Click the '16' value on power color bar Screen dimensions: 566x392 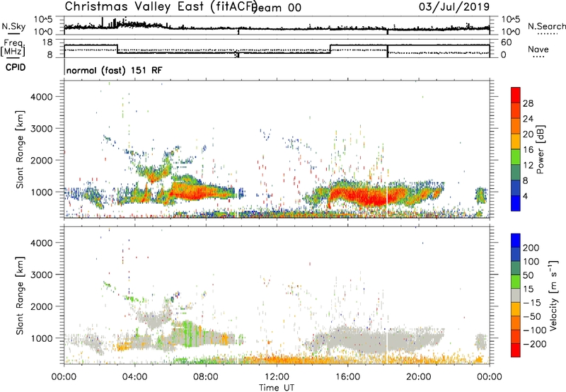click(x=528, y=150)
